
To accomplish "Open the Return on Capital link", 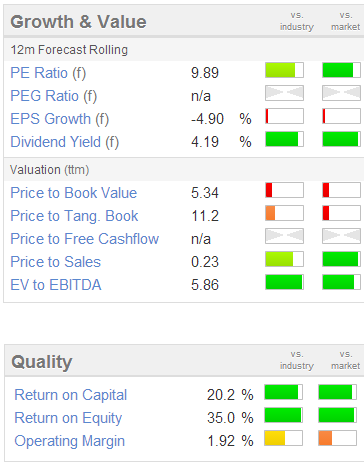I will pyautogui.click(x=71, y=395).
